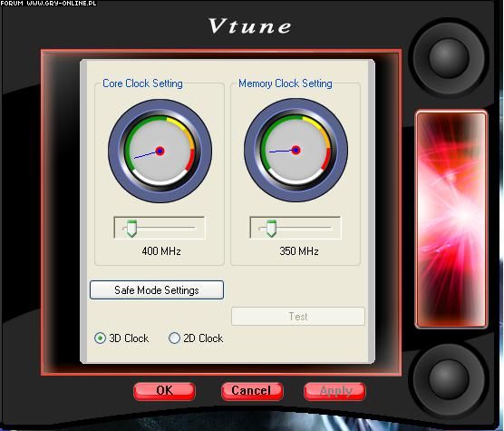
Task: Click the Memory Clock Setting group label
Action: [286, 83]
